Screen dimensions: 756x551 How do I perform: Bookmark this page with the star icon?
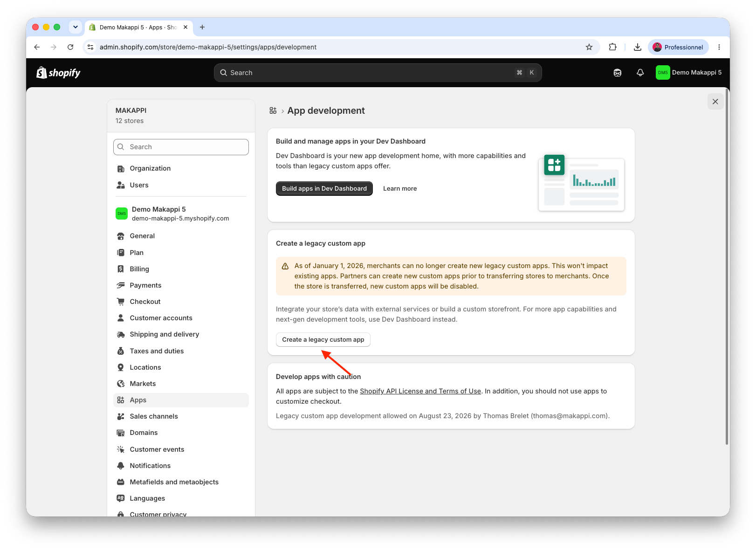tap(589, 47)
